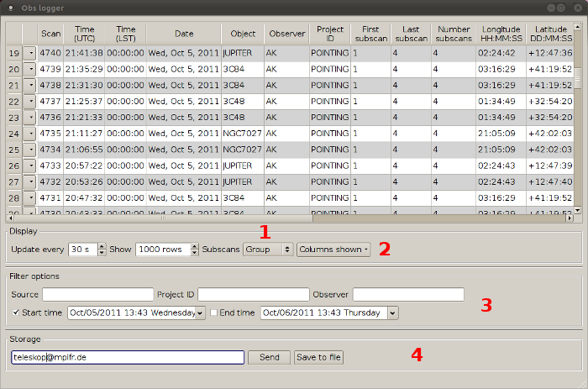Open the row dropdown for scan 4734
The width and height of the screenshot is (588, 389).
(x=29, y=150)
